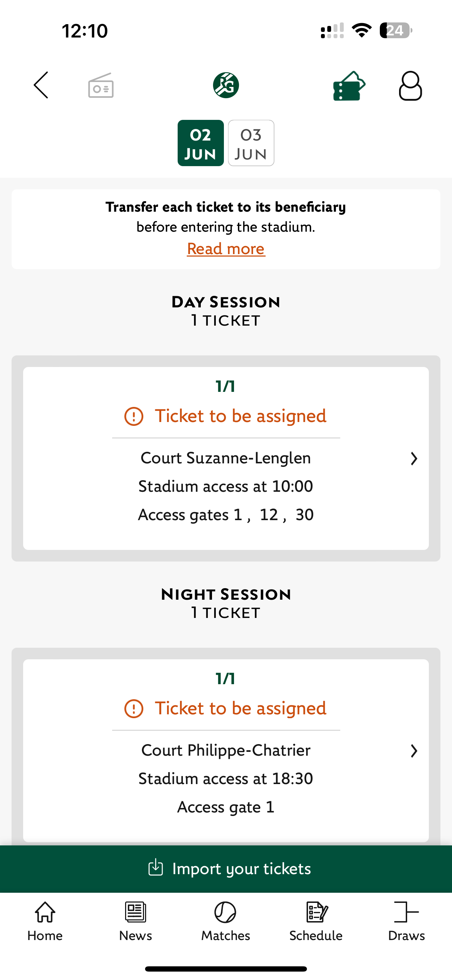Viewport: 452px width, 980px height.
Task: Open the News section
Action: [136, 921]
